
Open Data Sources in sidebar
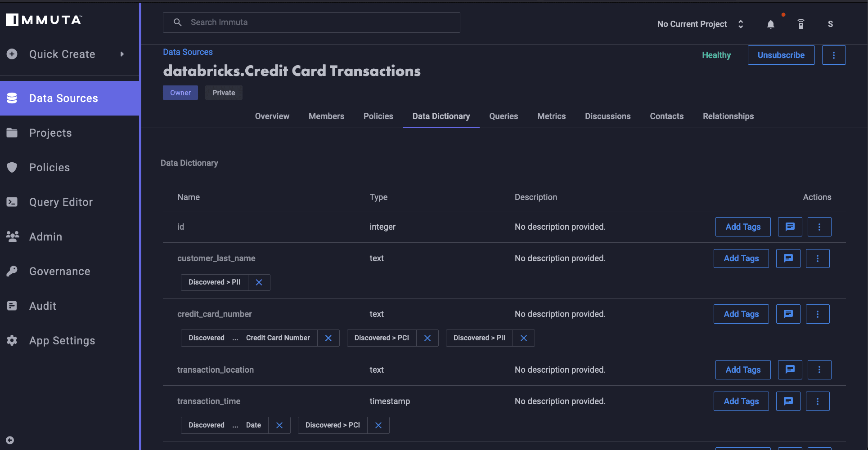(70, 98)
